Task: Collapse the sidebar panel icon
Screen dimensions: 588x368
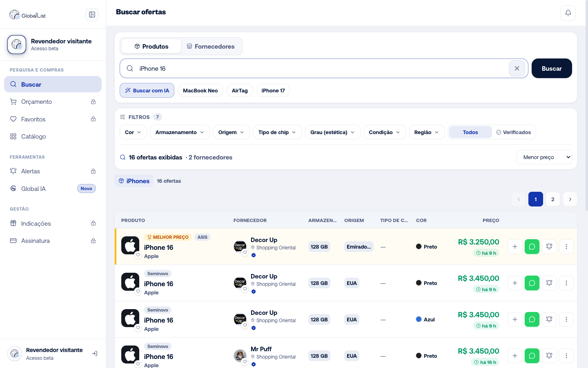Action: (x=92, y=15)
